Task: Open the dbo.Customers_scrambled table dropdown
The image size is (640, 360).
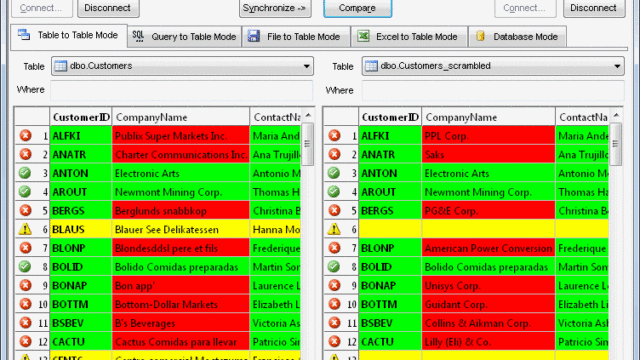Action: (617, 66)
